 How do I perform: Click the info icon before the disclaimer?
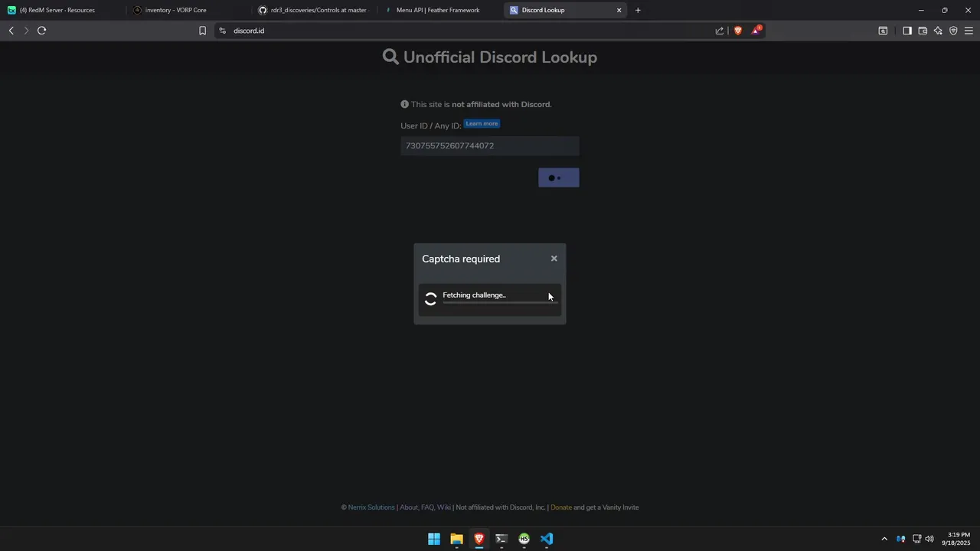click(405, 104)
